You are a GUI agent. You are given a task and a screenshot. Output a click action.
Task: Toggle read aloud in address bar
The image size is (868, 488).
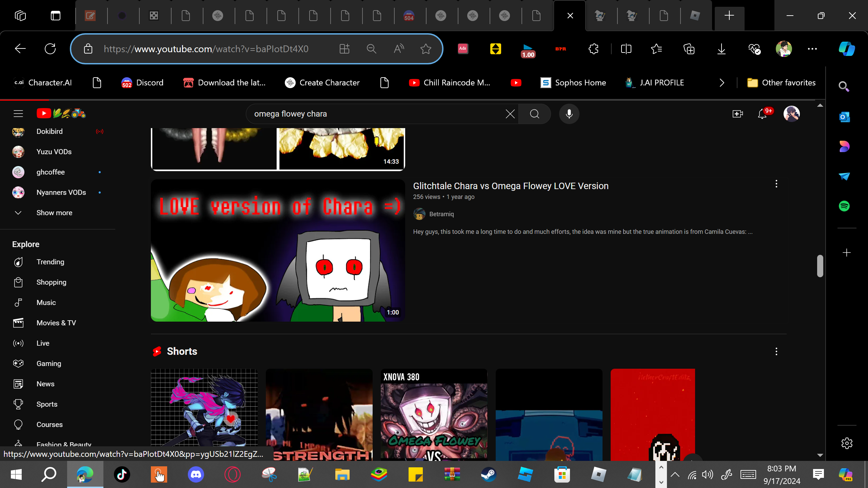coord(399,49)
